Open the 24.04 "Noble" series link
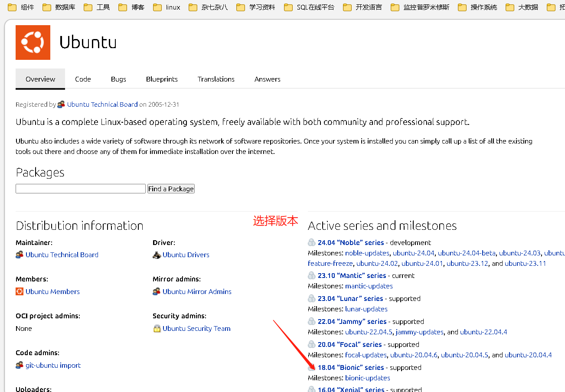 (x=351, y=242)
